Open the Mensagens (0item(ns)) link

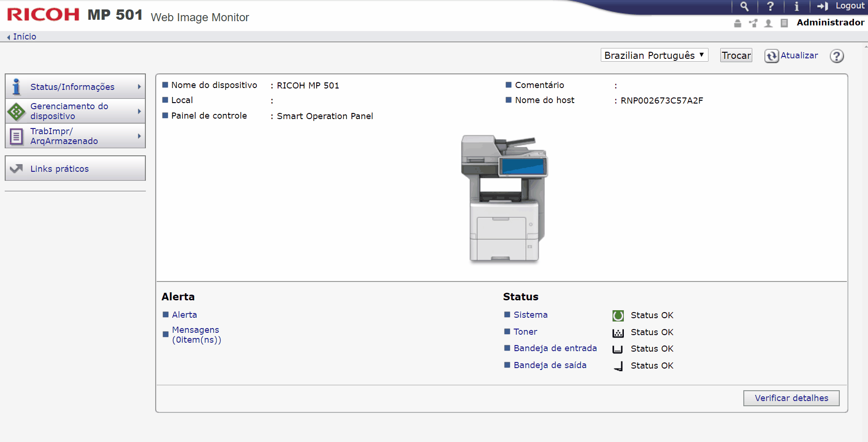(x=196, y=335)
